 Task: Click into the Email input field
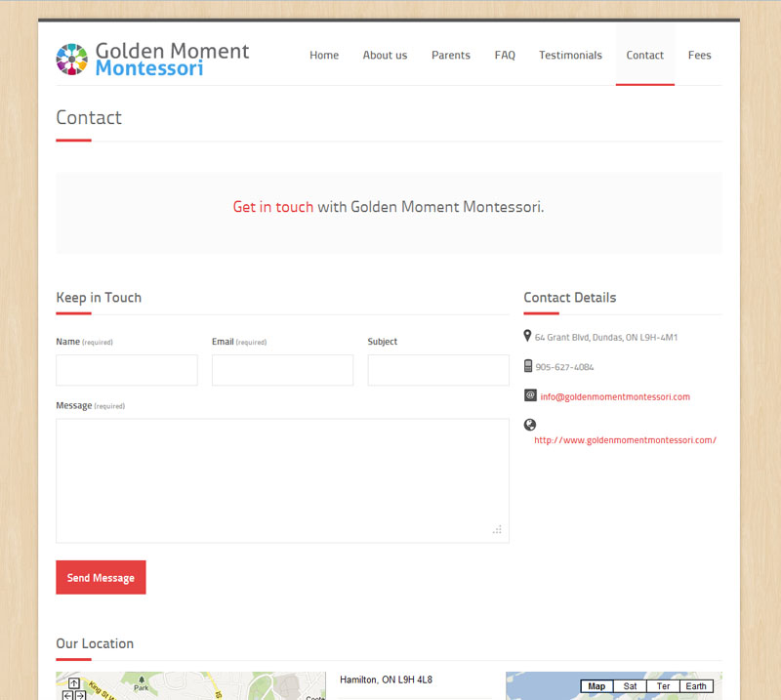pos(282,370)
